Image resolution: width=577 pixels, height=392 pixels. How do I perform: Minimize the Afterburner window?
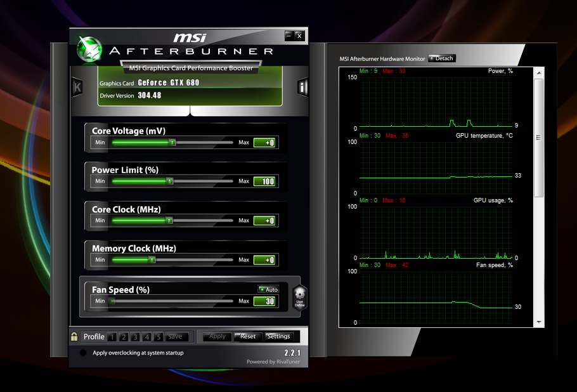(289, 36)
